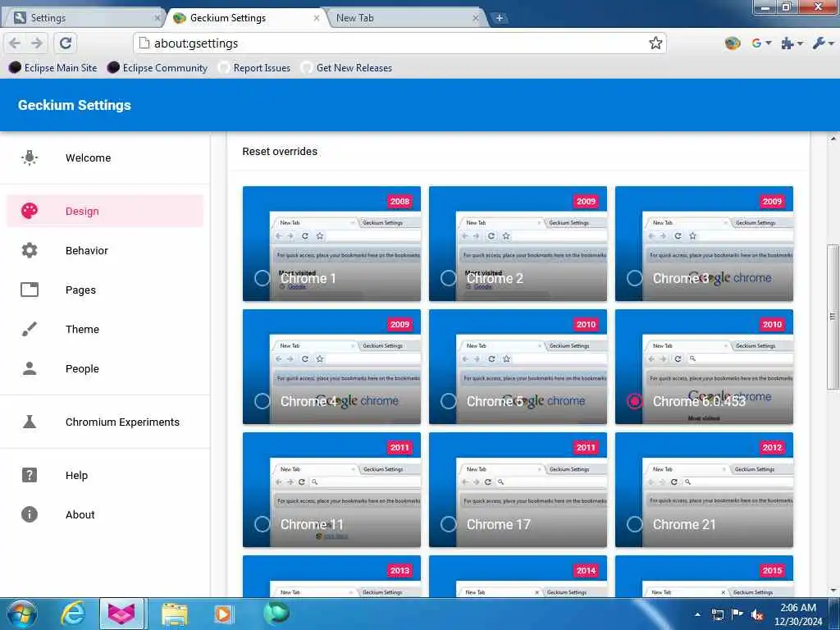Viewport: 840px width, 630px height.
Task: Open the Chromium Experiments section
Action: click(105, 422)
